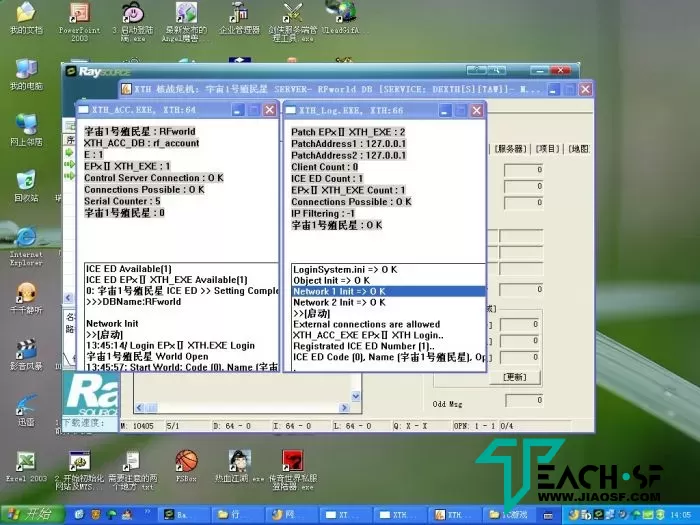
Task: Select the 3.启动登陆端.exe desktop shortcut
Action: click(133, 21)
